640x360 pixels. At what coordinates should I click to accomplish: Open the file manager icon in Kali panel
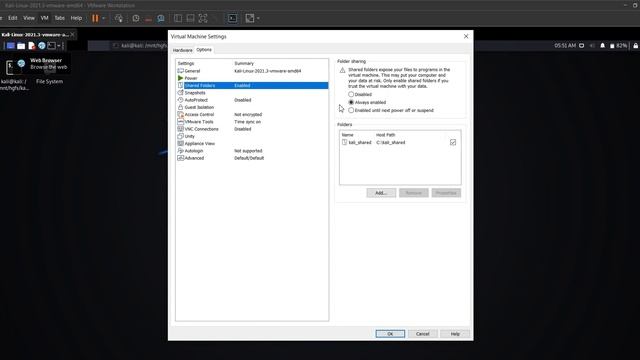coord(21,46)
